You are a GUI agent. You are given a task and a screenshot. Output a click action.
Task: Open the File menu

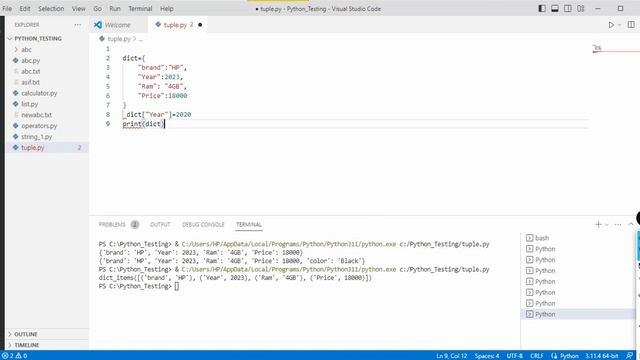[x=7, y=9]
